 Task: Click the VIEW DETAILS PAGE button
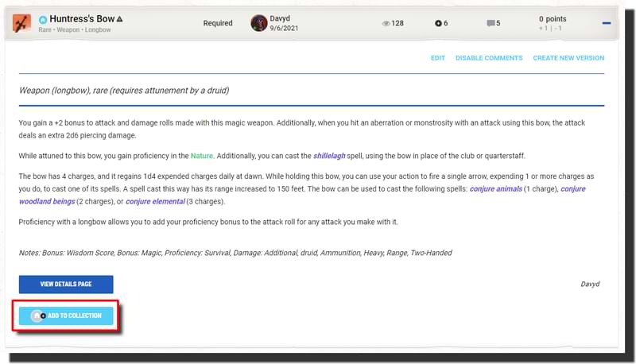[x=66, y=285]
